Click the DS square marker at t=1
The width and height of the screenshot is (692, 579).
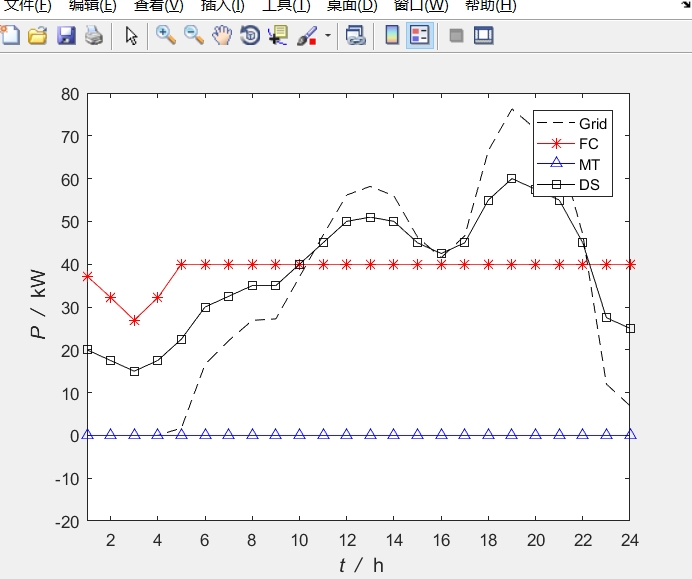tap(87, 350)
